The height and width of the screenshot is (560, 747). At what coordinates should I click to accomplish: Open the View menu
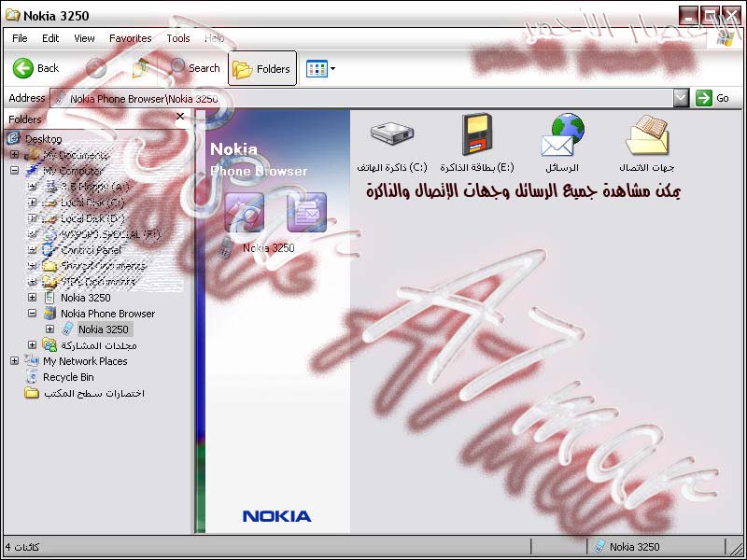(x=84, y=38)
